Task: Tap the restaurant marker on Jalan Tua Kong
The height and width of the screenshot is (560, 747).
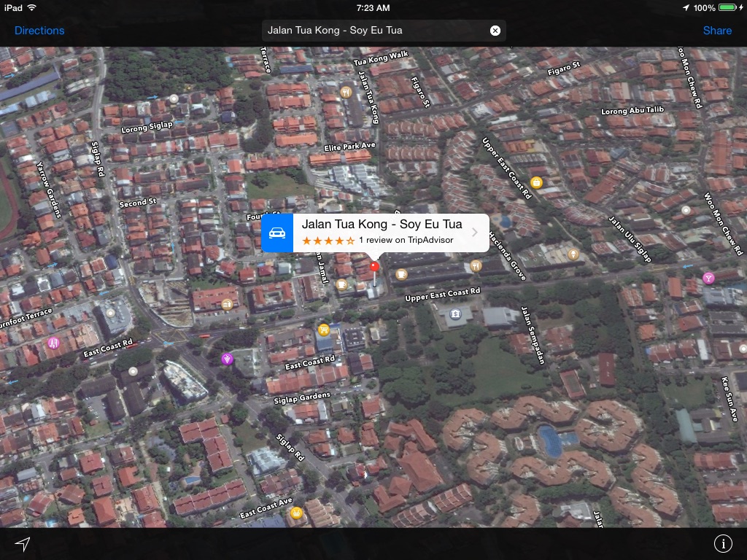Action: [346, 92]
